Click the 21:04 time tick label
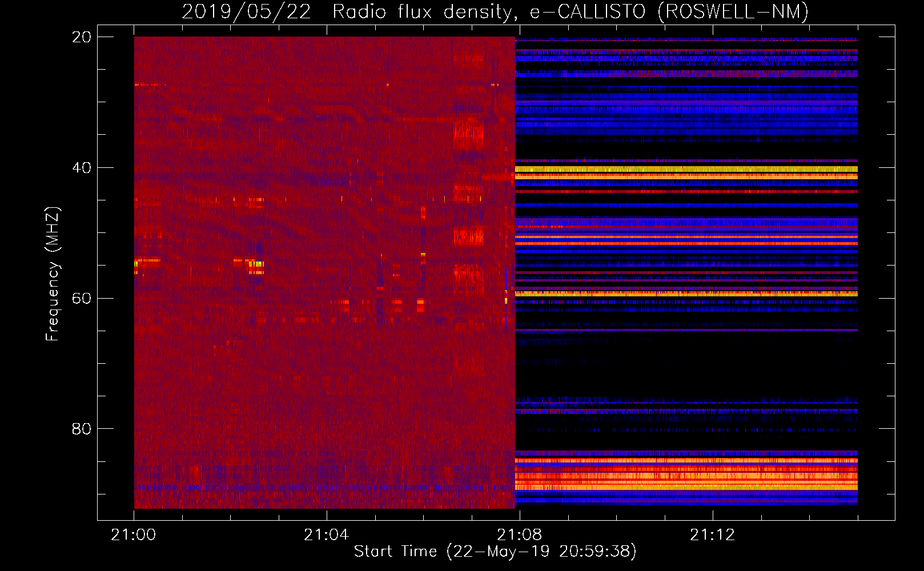This screenshot has height=571, width=924. (x=326, y=535)
